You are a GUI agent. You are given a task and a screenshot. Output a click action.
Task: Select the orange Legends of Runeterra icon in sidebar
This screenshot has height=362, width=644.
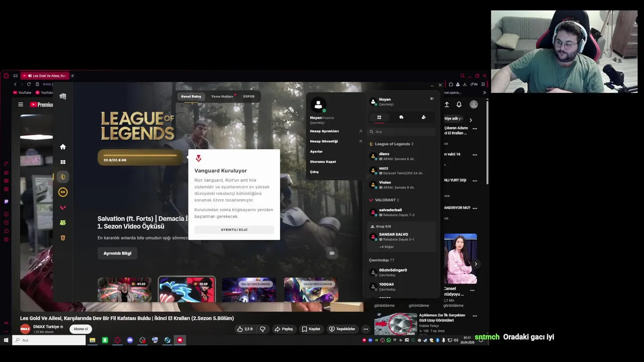tap(63, 238)
